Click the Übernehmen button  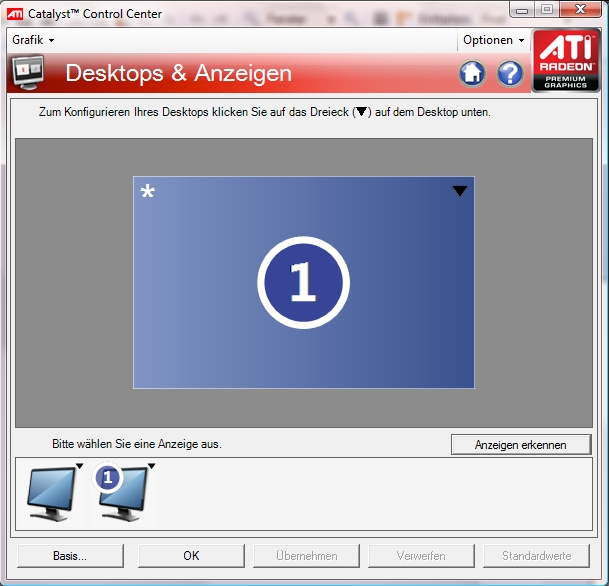[x=306, y=556]
